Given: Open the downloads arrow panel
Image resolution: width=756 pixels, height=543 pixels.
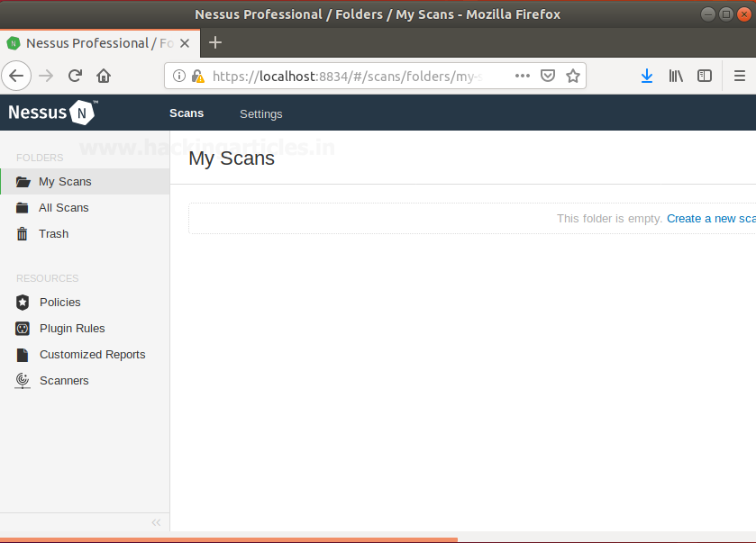Looking at the screenshot, I should 647,76.
